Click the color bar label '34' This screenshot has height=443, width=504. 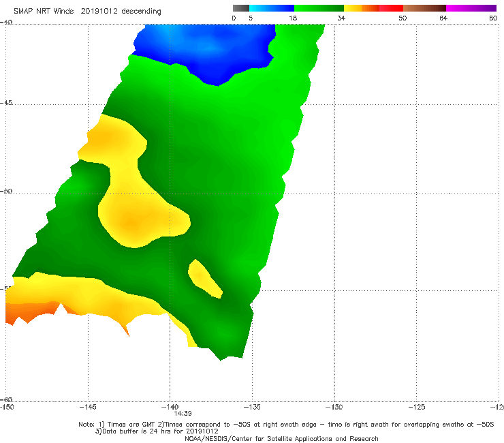point(341,18)
